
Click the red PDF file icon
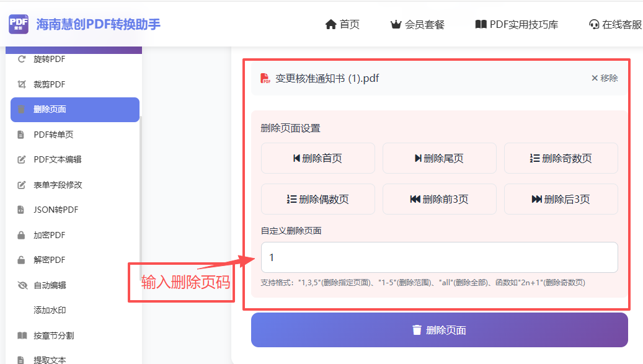click(265, 78)
